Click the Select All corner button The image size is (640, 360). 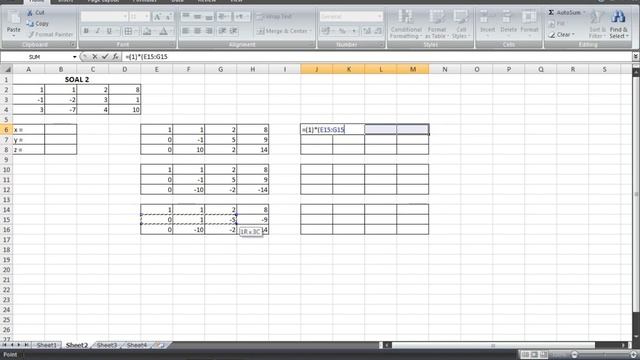click(x=6, y=69)
